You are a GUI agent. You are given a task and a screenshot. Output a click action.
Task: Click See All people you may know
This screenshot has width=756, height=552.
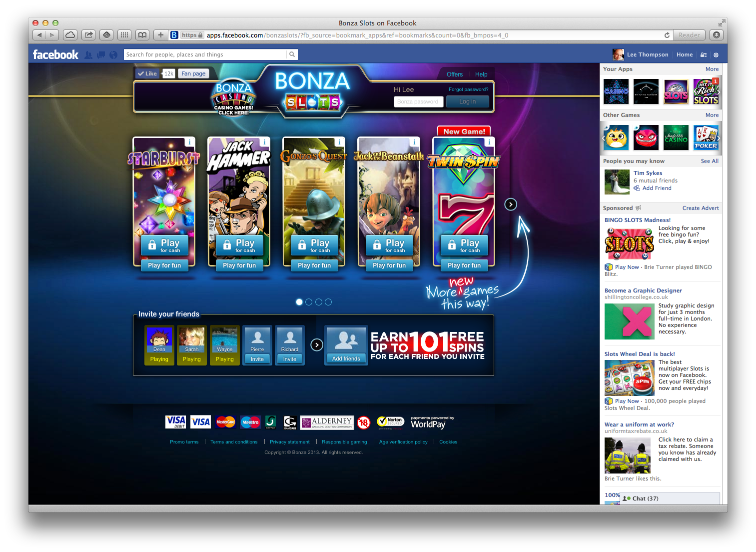pyautogui.click(x=710, y=161)
